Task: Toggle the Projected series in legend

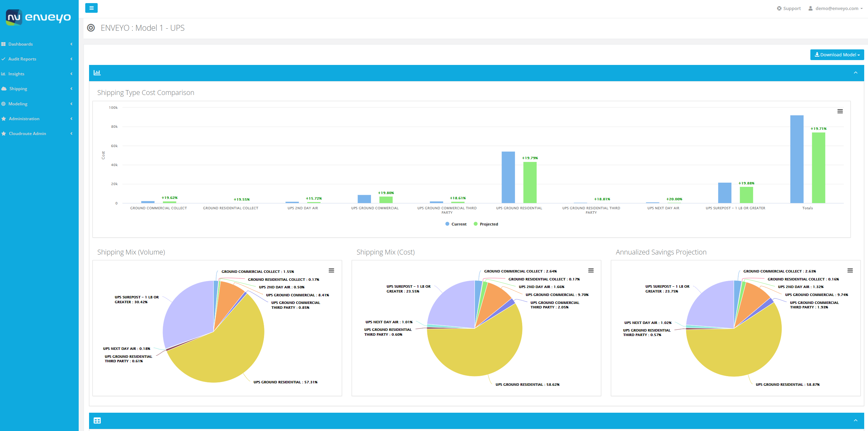Action: [x=486, y=224]
